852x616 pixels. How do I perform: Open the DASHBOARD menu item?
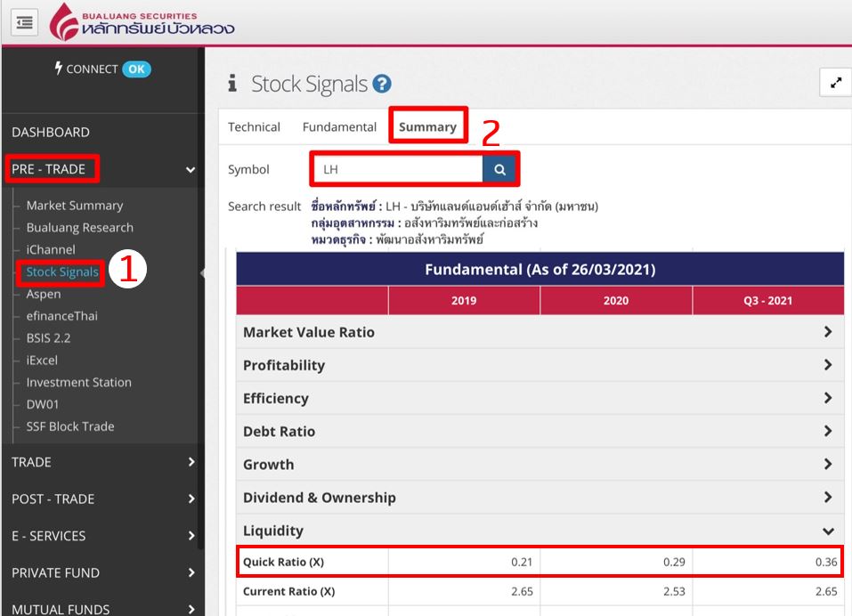(51, 133)
